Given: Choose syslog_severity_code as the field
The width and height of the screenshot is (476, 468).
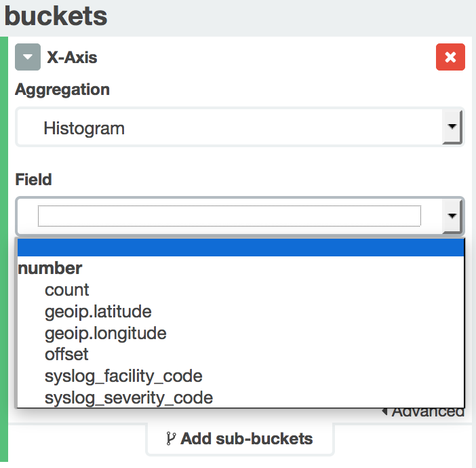Looking at the screenshot, I should click(x=129, y=397).
